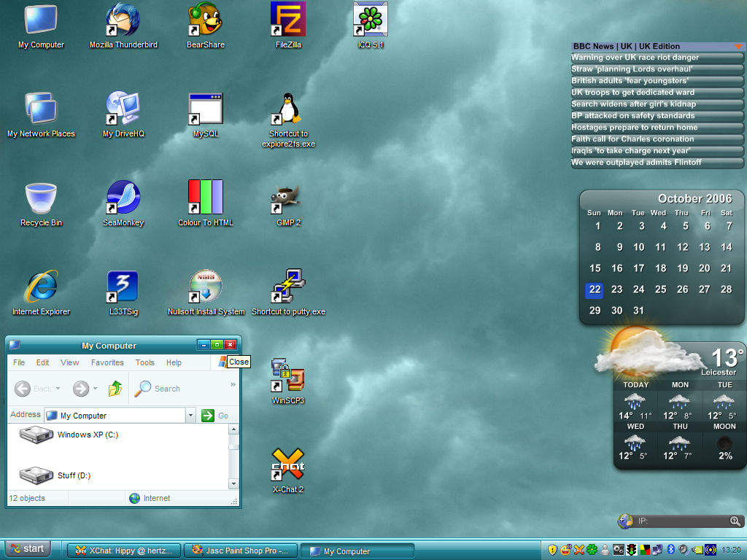Click the magnifier button in the IP widget
This screenshot has width=747, height=560.
pos(735,521)
